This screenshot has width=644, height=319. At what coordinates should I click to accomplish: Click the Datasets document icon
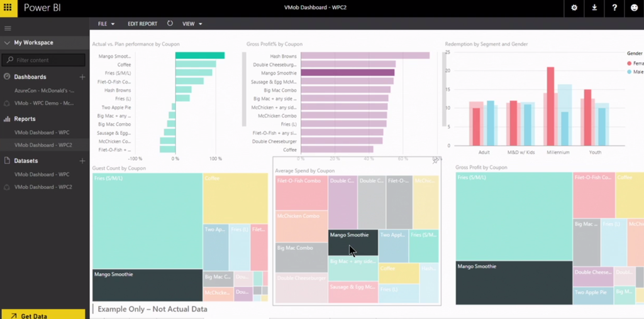point(7,161)
